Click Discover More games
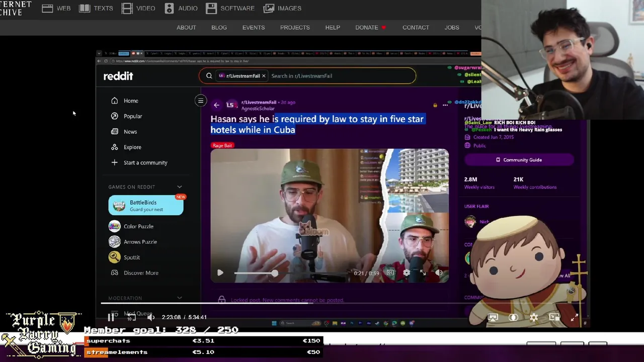 point(140,273)
